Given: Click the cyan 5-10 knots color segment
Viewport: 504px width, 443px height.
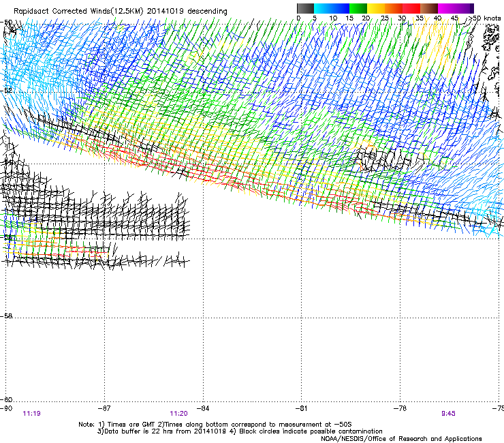Looking at the screenshot, I should pyautogui.click(x=323, y=8).
